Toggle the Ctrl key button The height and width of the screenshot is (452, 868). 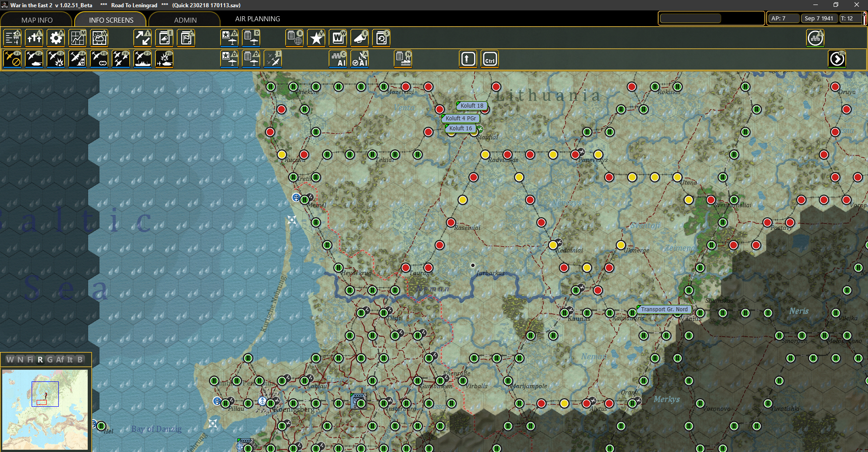coord(490,59)
